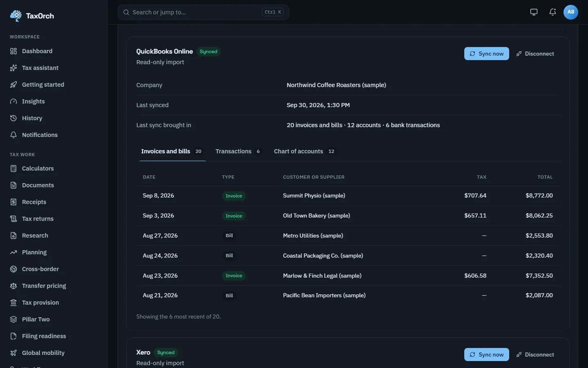The image size is (588, 368).
Task: Click the $8,772.00 total value
Action: [539, 195]
